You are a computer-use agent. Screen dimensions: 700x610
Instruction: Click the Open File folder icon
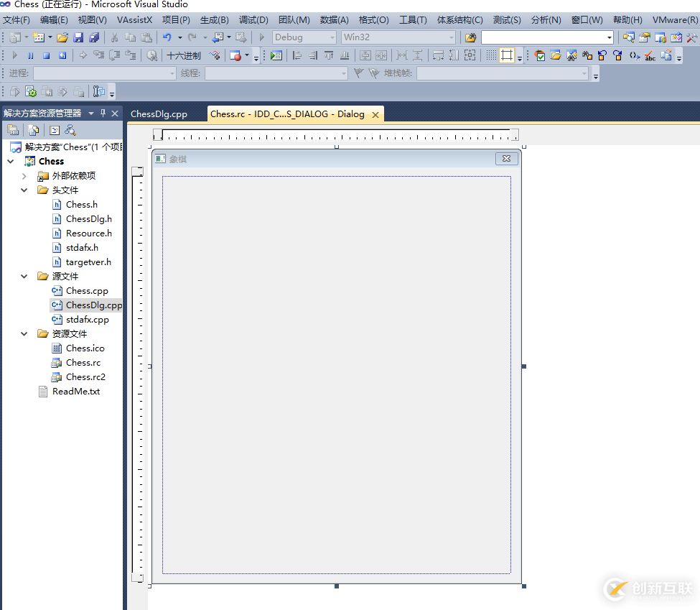point(62,37)
